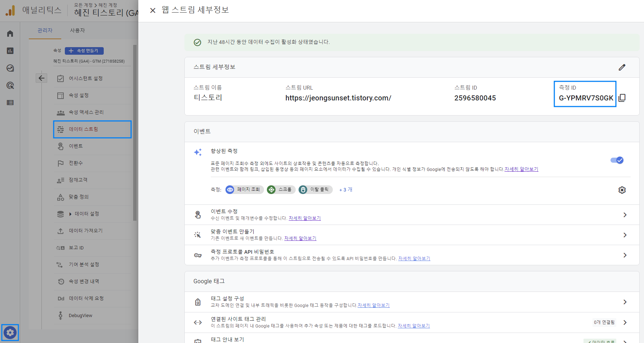Open the Explore icon in sidebar
This screenshot has height=343, width=644.
(x=10, y=68)
